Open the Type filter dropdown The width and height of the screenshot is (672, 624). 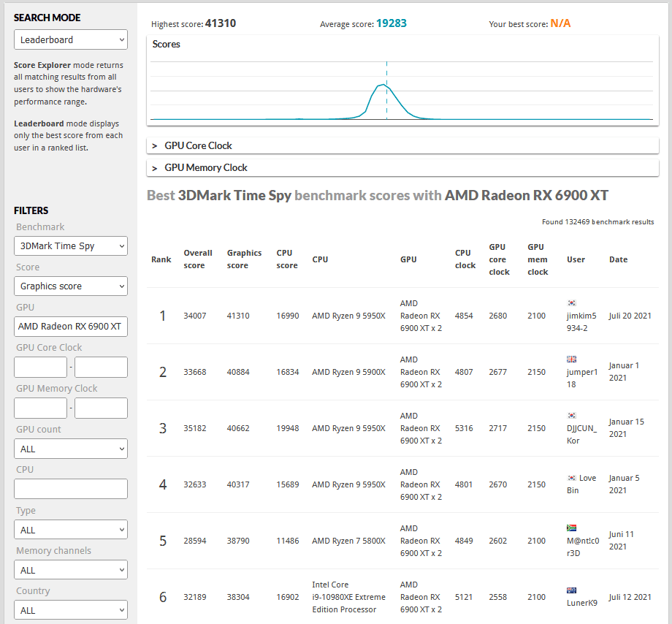coord(71,530)
